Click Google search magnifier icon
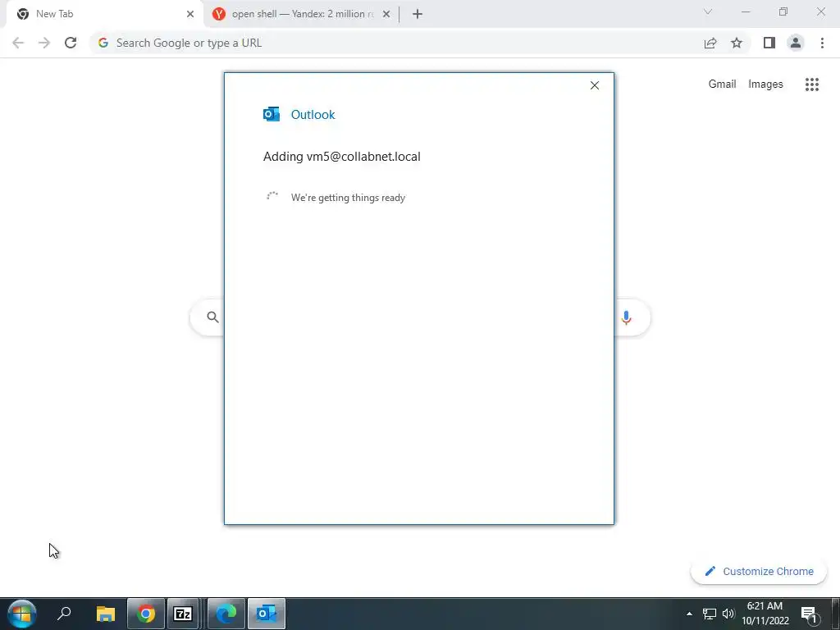The image size is (840, 630). coord(212,317)
